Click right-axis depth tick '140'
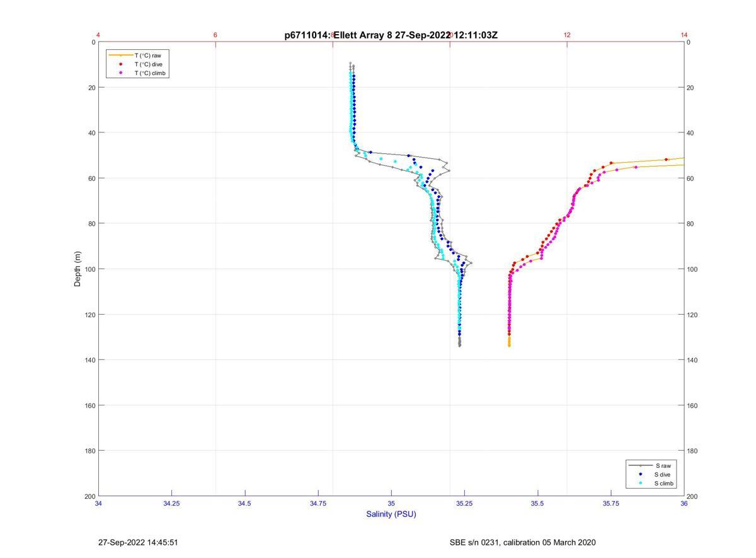This screenshot has width=756, height=558. pyautogui.click(x=693, y=360)
